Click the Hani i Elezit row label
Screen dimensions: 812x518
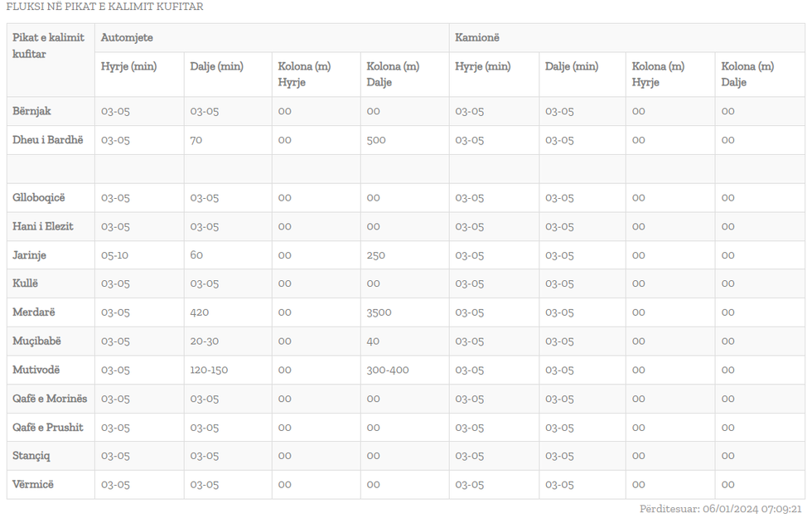point(43,226)
